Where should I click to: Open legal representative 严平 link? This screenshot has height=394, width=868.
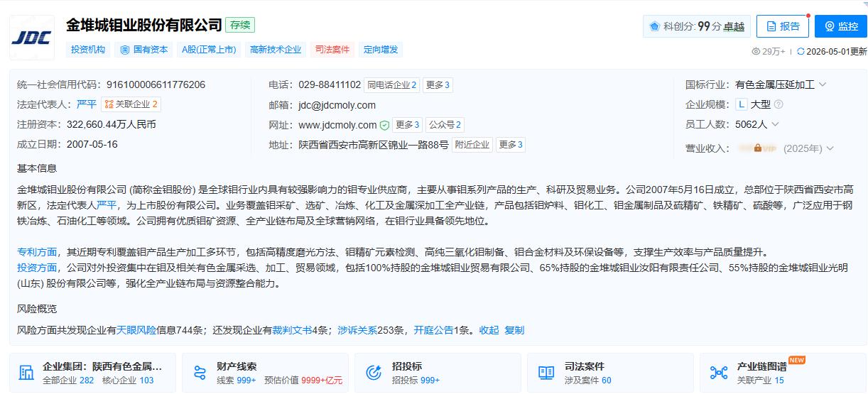coord(87,104)
